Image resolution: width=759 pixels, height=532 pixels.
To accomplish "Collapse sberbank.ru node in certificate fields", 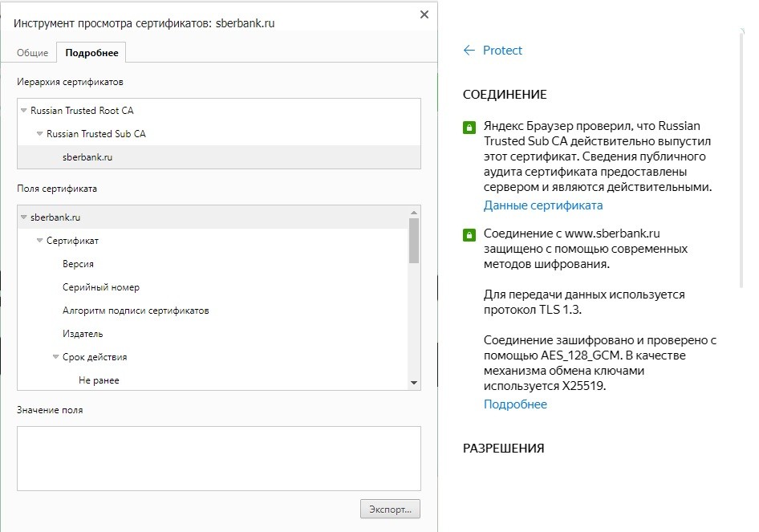I will [23, 217].
